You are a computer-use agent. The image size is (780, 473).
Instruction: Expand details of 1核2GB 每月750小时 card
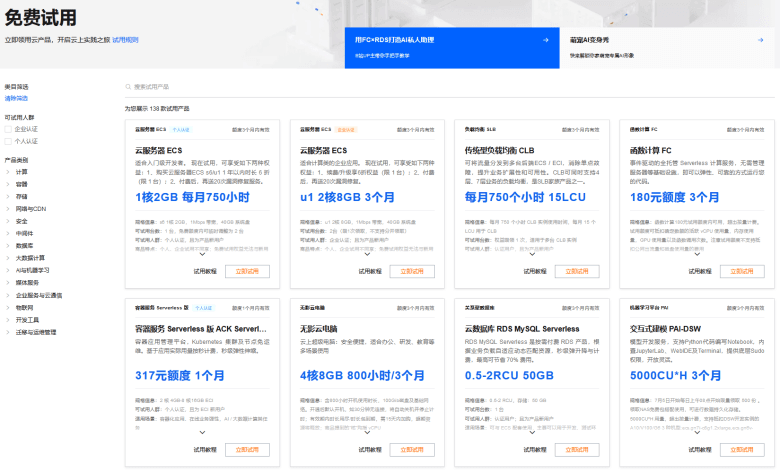[202, 254]
